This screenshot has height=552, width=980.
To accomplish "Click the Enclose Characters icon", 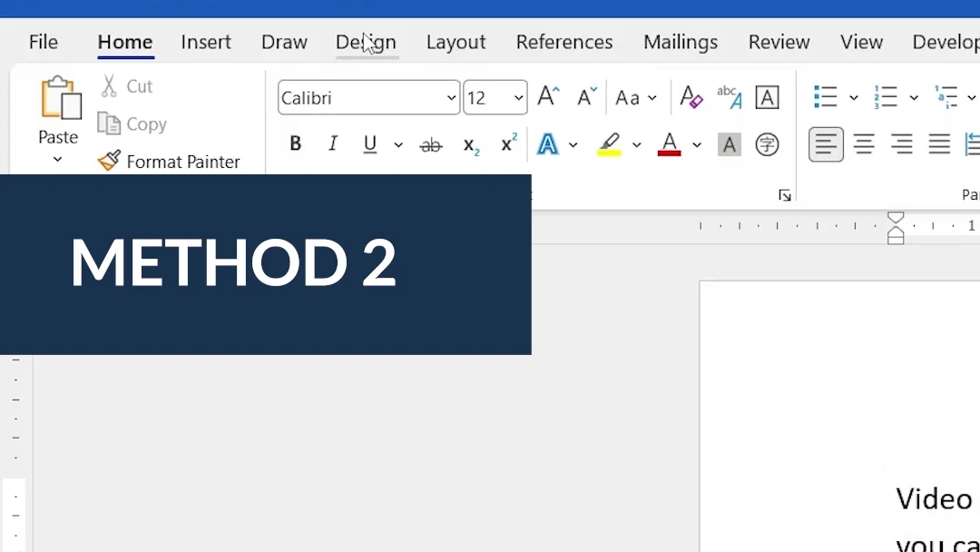I will click(767, 144).
